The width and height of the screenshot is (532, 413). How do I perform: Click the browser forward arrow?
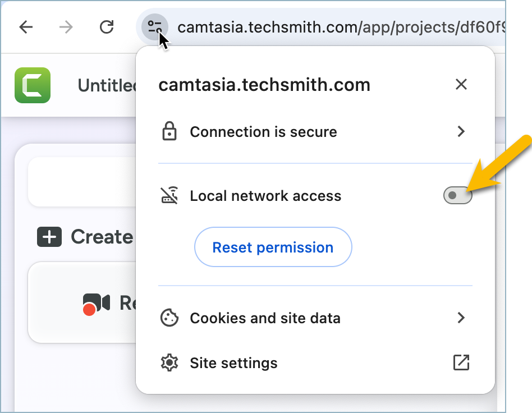click(x=66, y=27)
